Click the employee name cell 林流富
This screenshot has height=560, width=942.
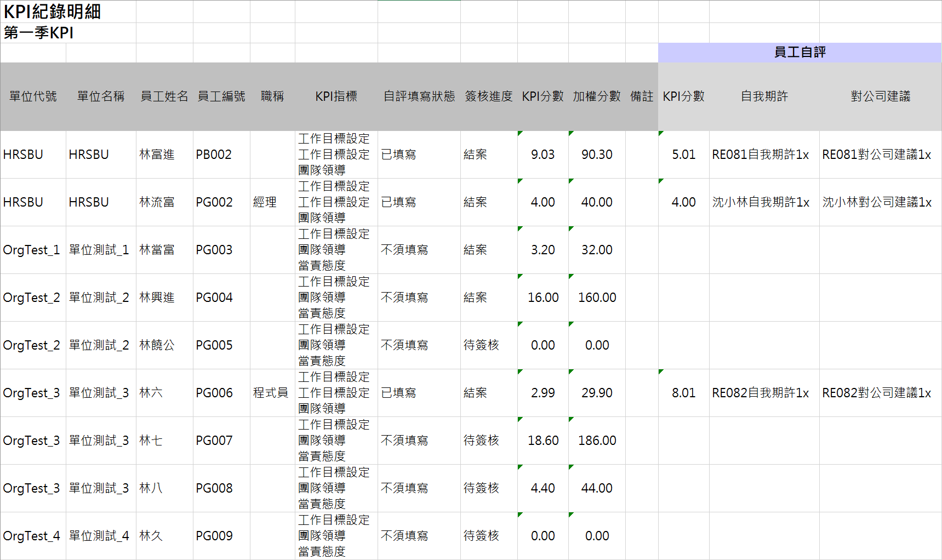click(157, 202)
